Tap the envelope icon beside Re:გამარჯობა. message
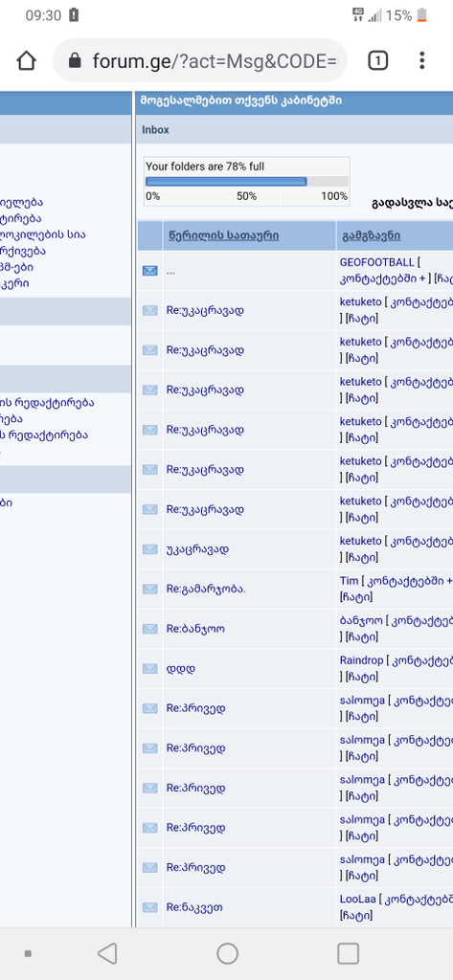 click(150, 589)
